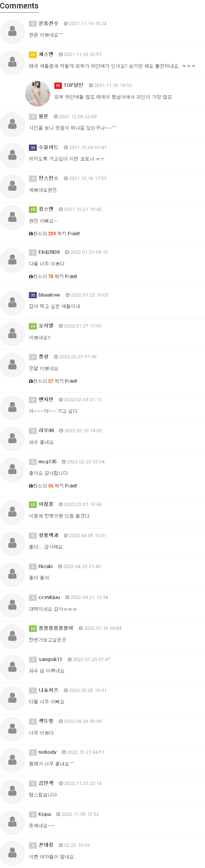This screenshot has height=868, width=205.
Task: Click the username ccvvbjuu
Action: coord(49,597)
